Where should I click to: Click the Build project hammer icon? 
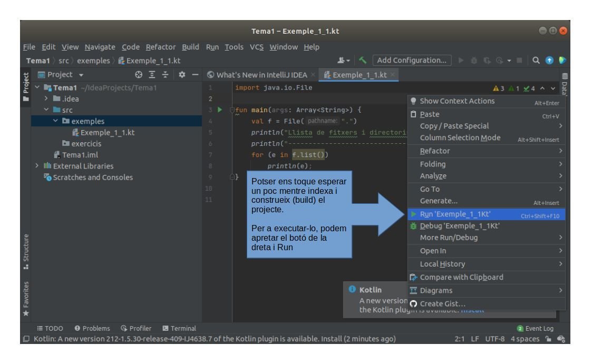tap(363, 61)
